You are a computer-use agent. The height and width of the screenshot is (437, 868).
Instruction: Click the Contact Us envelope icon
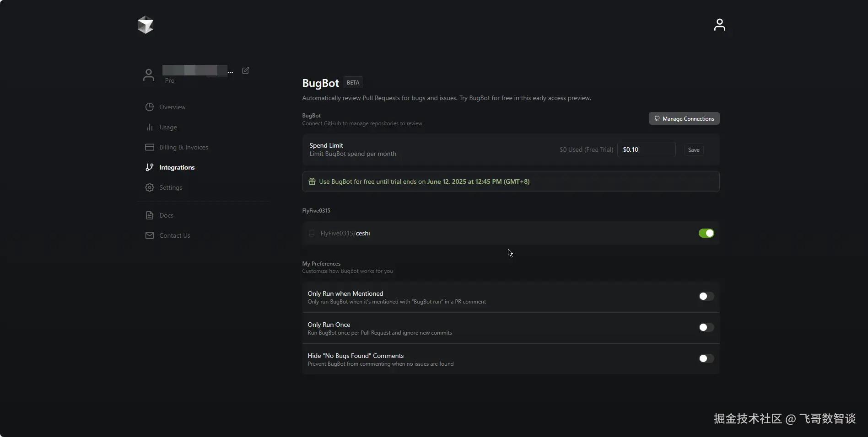coord(150,235)
